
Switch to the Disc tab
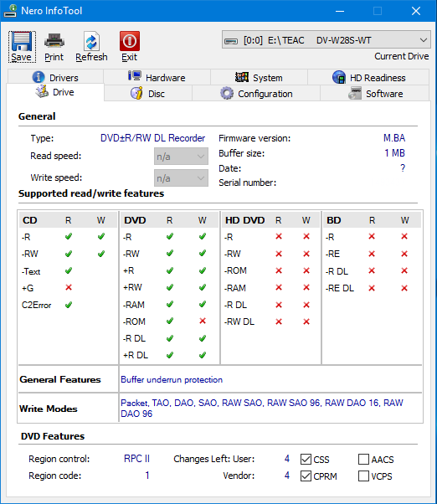[148, 94]
